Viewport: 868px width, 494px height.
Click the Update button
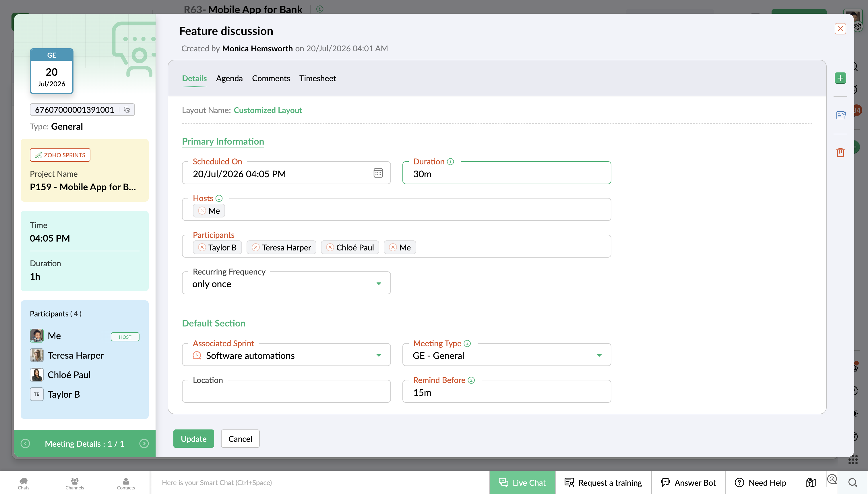tap(193, 439)
